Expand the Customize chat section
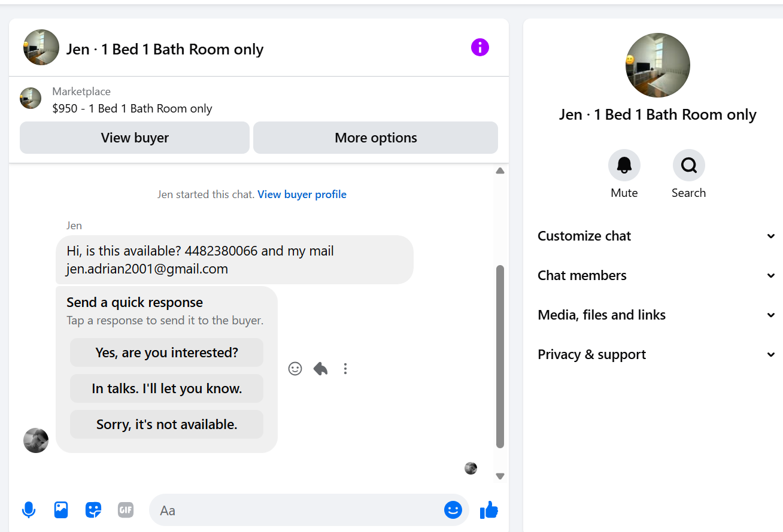The width and height of the screenshot is (783, 532). click(x=657, y=236)
